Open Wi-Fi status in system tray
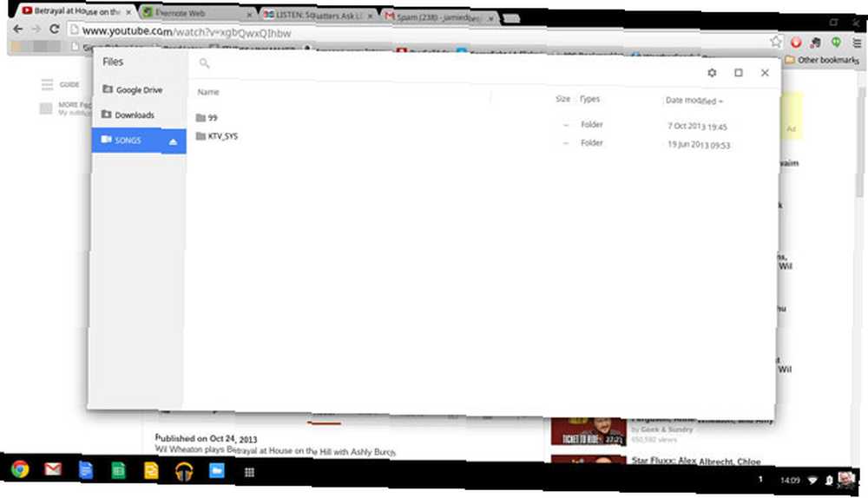 click(x=812, y=481)
